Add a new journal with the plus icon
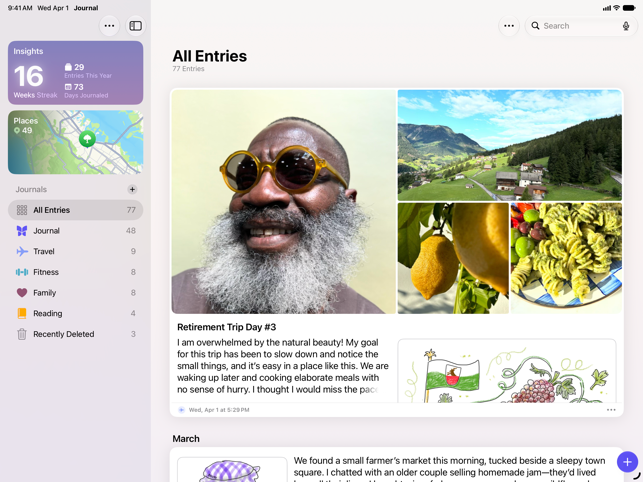Viewport: 643px width, 482px height. point(132,189)
